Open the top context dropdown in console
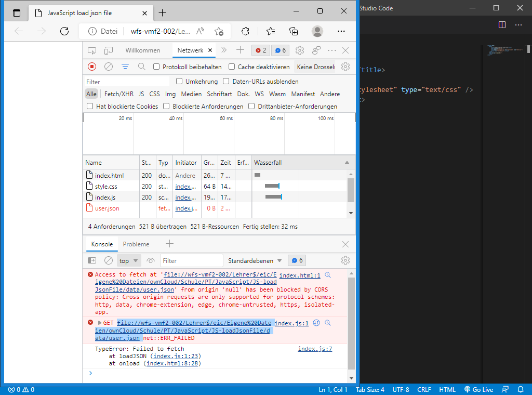532x395 pixels. coord(129,260)
